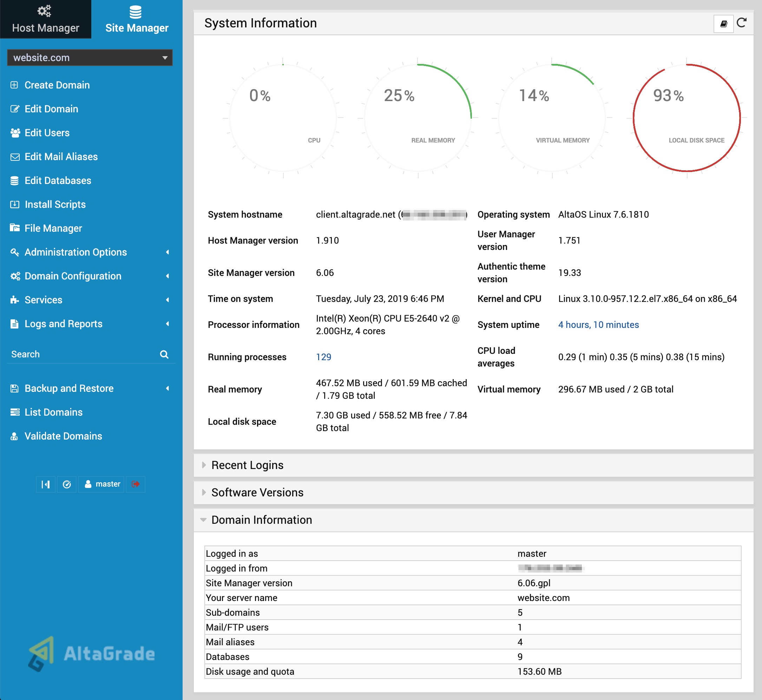This screenshot has height=700, width=762.
Task: Expand the Software Versions section
Action: pyautogui.click(x=257, y=493)
